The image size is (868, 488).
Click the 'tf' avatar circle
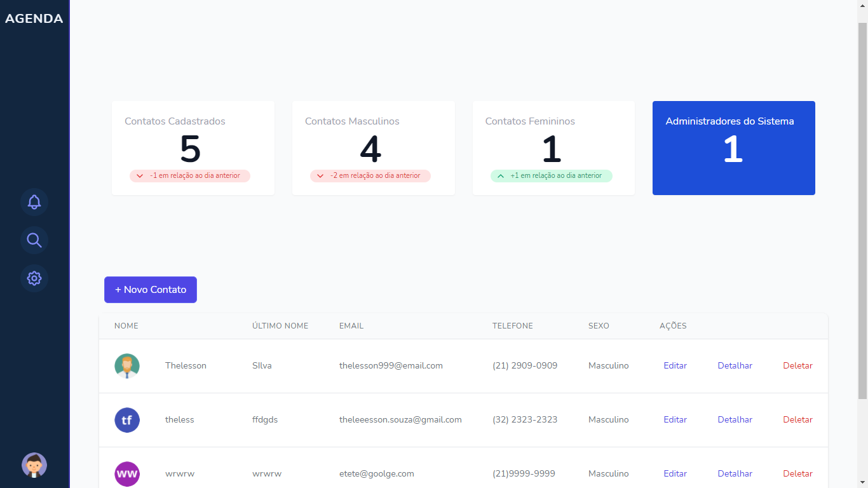point(127,420)
